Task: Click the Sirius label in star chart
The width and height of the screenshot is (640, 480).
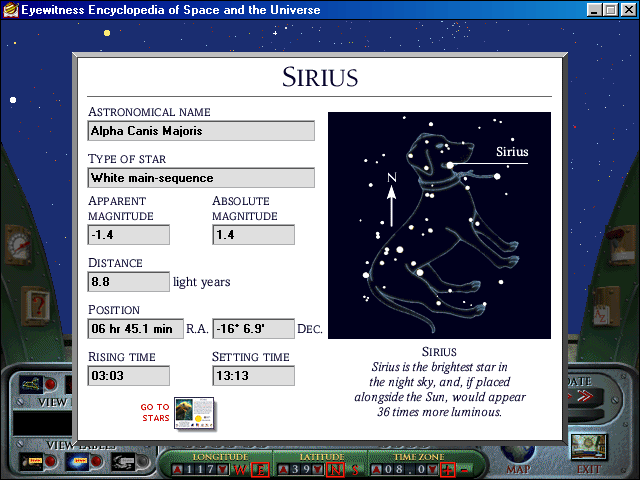Action: (512, 152)
